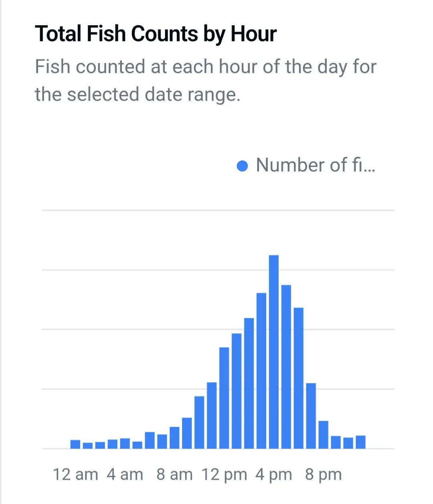Screen dimensions: 433x504
Task: Select the 8 am bar
Action: [x=174, y=437]
